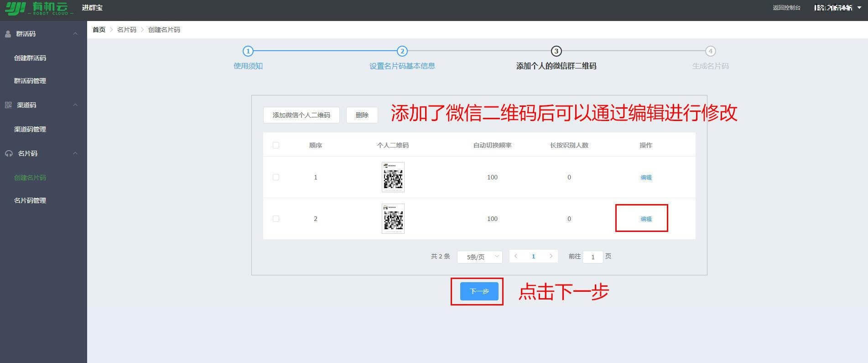This screenshot has height=363, width=868.
Task: Click the 自动切换频率 column header
Action: [x=492, y=145]
